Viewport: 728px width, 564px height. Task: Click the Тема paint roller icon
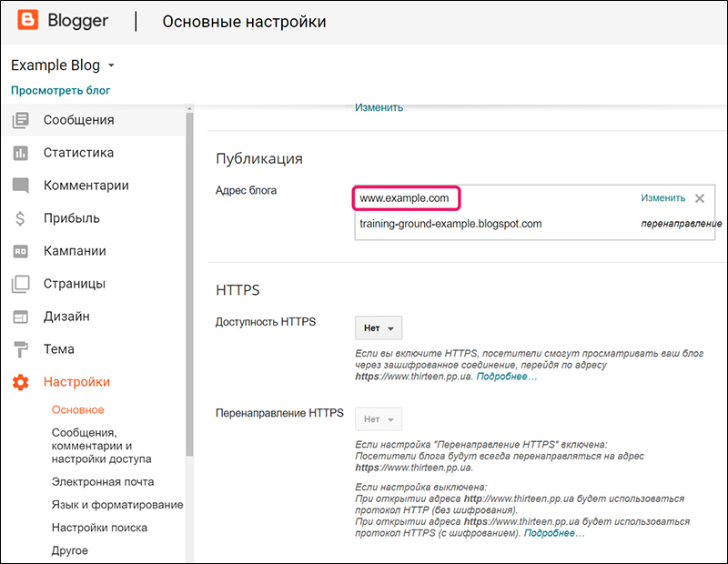21,349
